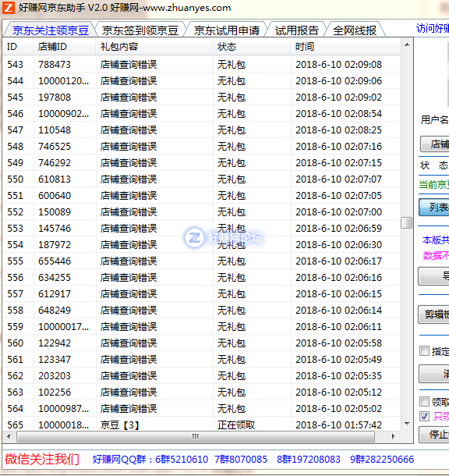Select store ID 10000987... cell
This screenshot has width=449, height=476.
click(x=64, y=409)
